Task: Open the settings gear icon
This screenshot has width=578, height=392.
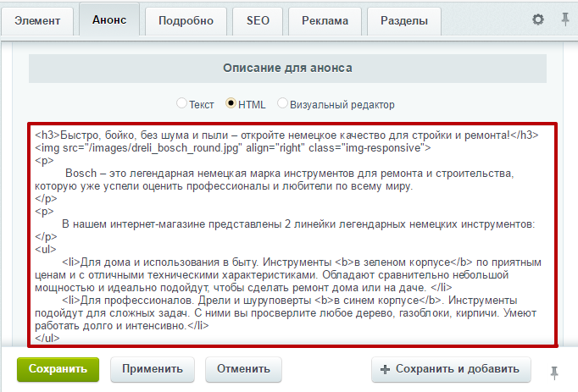Action: click(538, 19)
